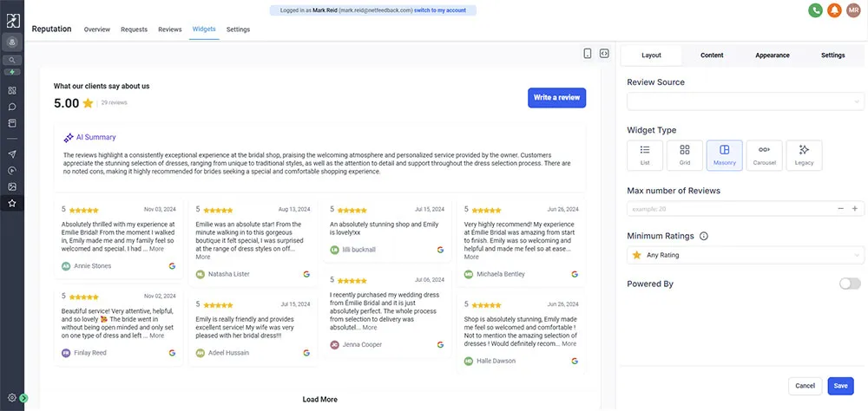868x411 pixels.
Task: Open the orange notifications bell
Action: pyautogui.click(x=834, y=10)
